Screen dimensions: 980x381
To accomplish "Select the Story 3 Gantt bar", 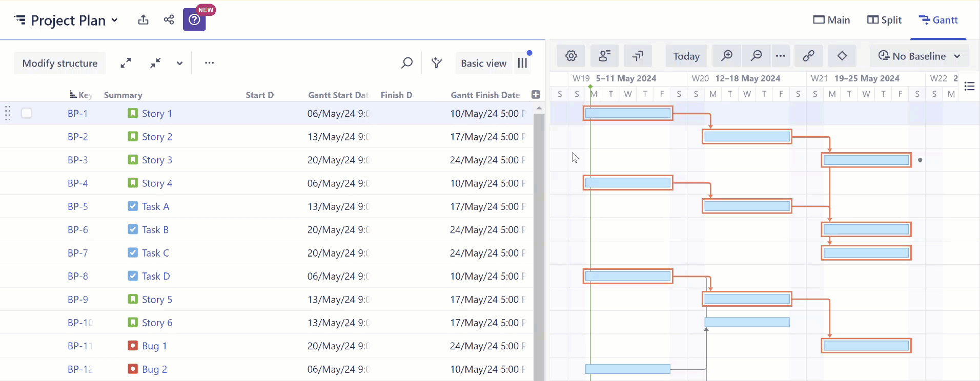I will click(x=866, y=160).
